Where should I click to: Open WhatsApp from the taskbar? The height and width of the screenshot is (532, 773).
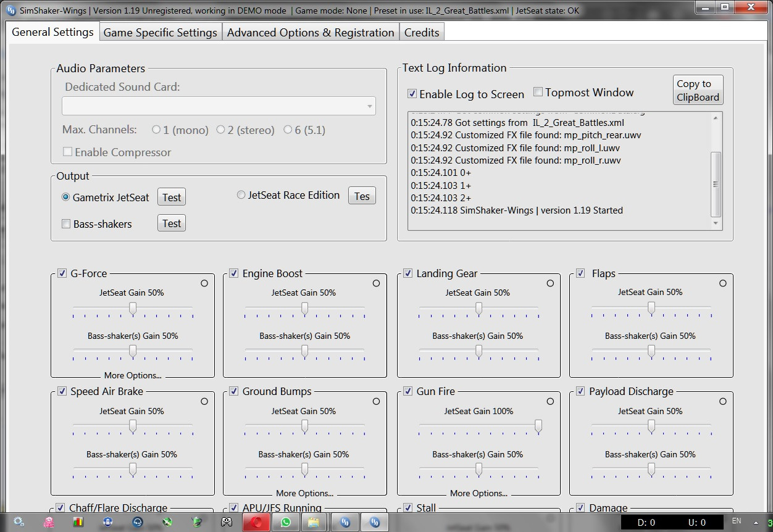[285, 522]
